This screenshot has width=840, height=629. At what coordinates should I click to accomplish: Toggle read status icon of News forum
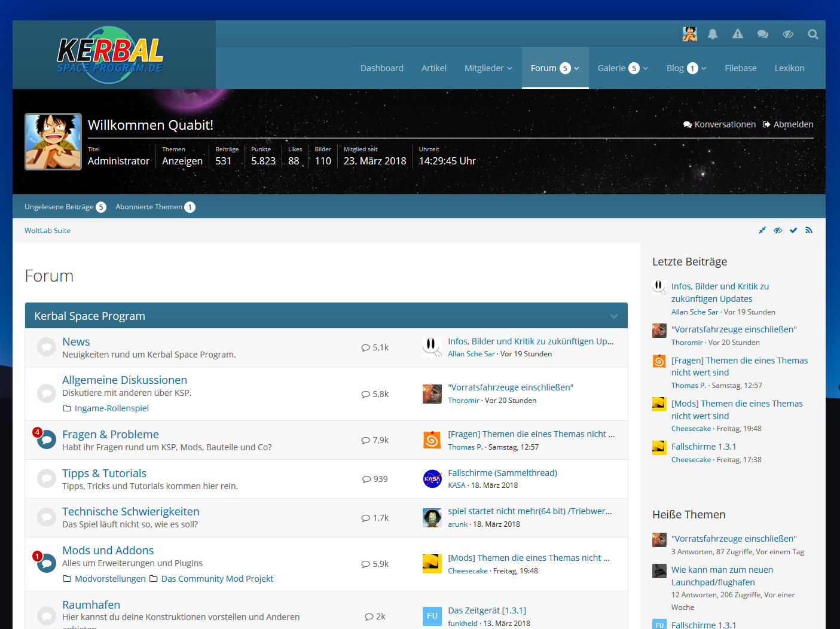click(x=46, y=347)
